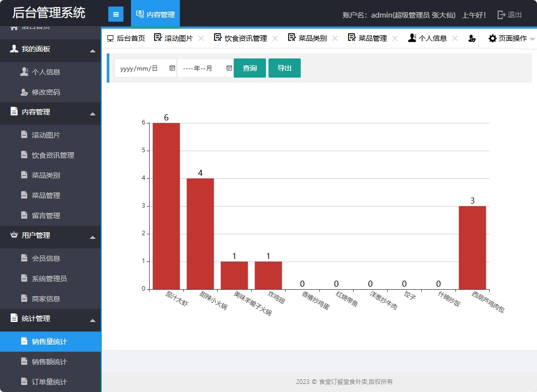Click the logout icon in header
Image resolution: width=537 pixels, height=392 pixels.
[x=501, y=15]
